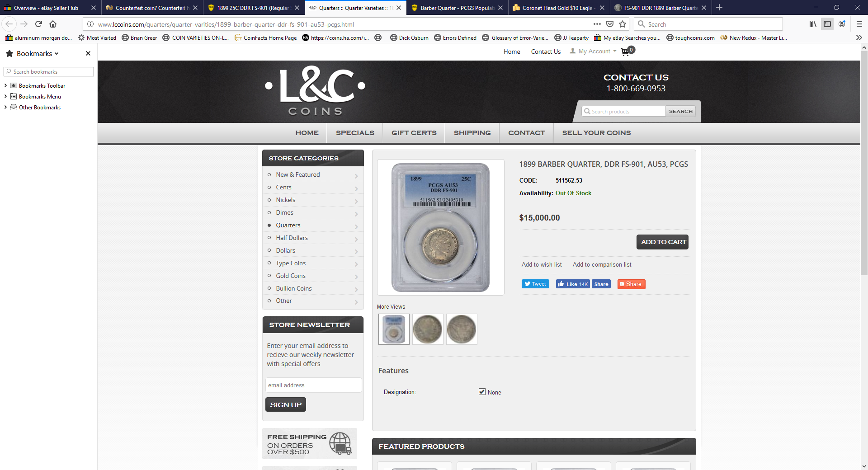868x470 pixels.
Task: Click the Tweet button
Action: [x=535, y=284]
